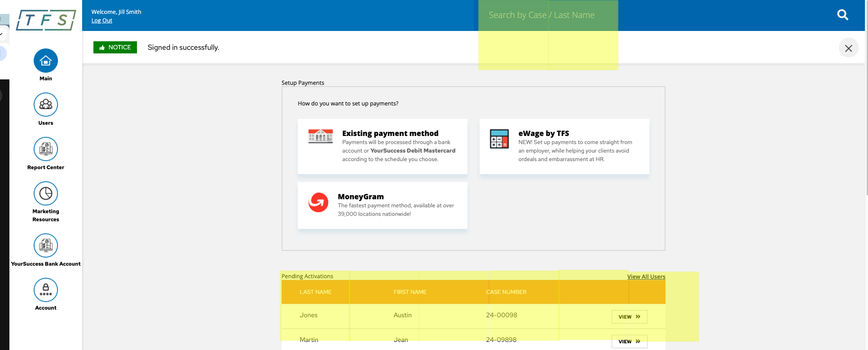This screenshot has width=868, height=350.
Task: Open YourSuccess Bank Account icon
Action: tap(46, 245)
